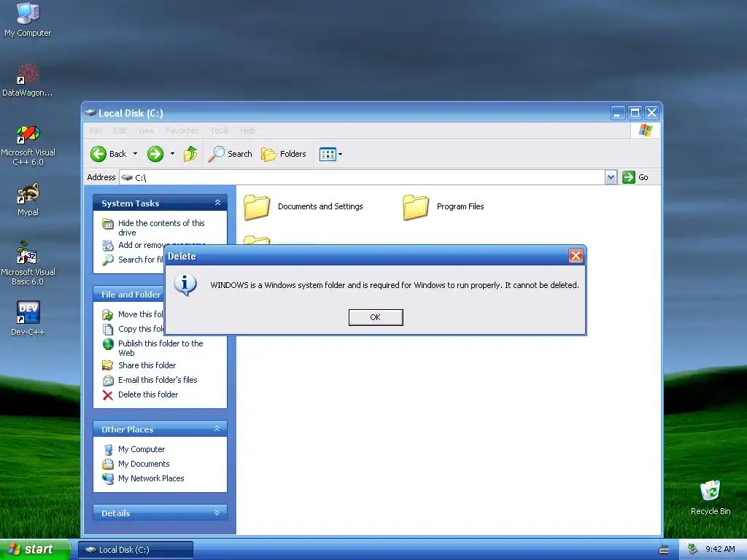The height and width of the screenshot is (560, 747).
Task: Open the Favorites menu
Action: pyautogui.click(x=182, y=131)
